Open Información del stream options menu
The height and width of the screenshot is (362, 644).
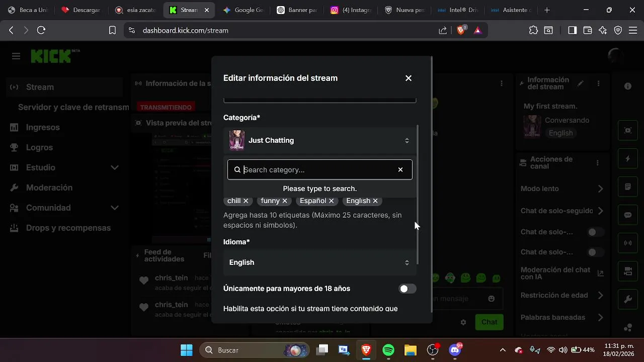click(x=598, y=83)
